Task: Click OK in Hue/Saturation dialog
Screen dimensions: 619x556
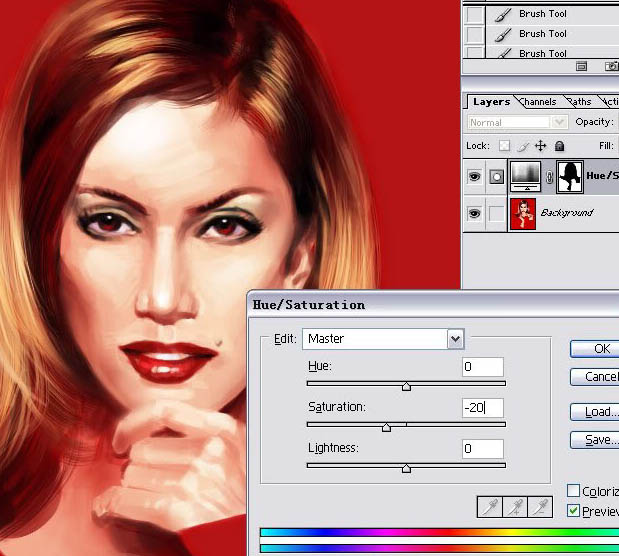Action: 595,349
